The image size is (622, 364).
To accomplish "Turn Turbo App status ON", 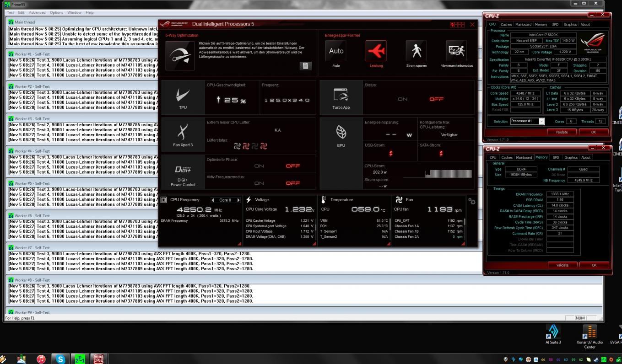I will pyautogui.click(x=402, y=99).
